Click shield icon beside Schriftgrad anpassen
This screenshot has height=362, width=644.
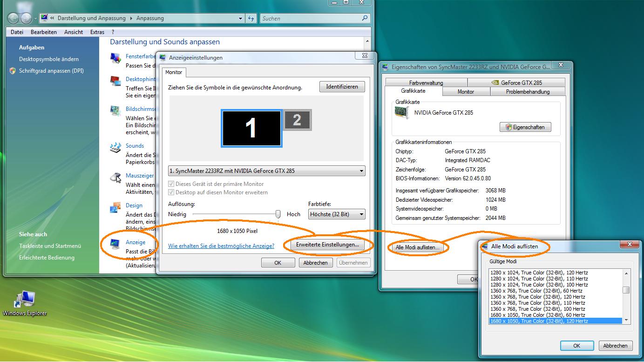point(13,71)
